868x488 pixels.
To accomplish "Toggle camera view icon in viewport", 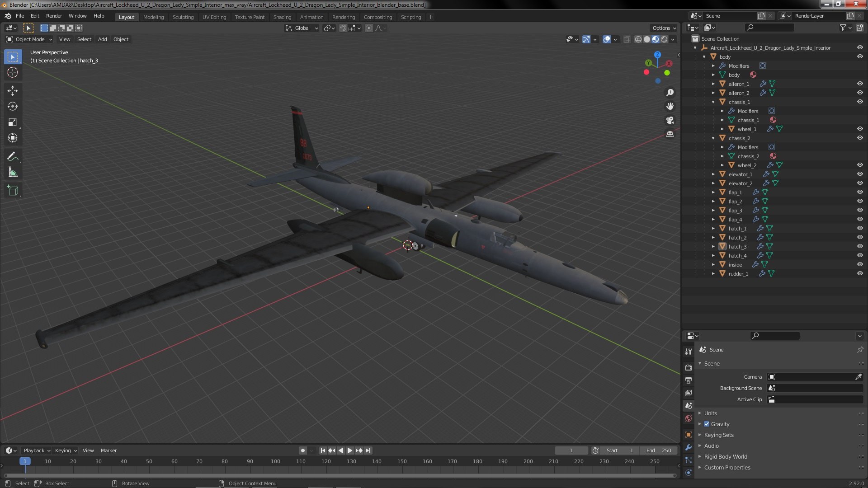I will coord(670,120).
